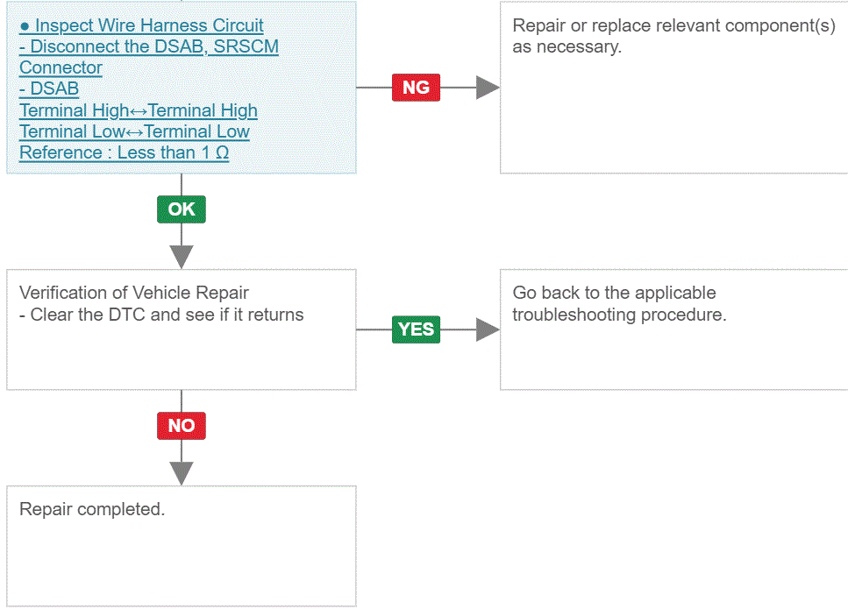Select the Terminal High↔Terminal High link

(x=139, y=110)
